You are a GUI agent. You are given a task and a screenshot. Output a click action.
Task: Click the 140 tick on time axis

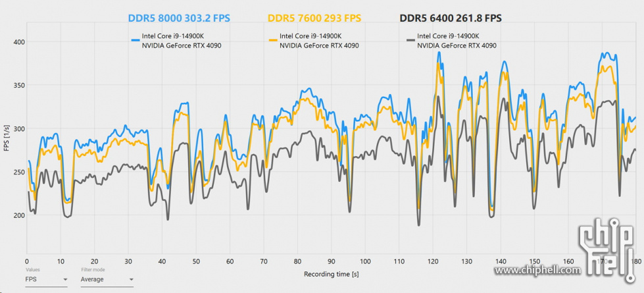point(501,261)
